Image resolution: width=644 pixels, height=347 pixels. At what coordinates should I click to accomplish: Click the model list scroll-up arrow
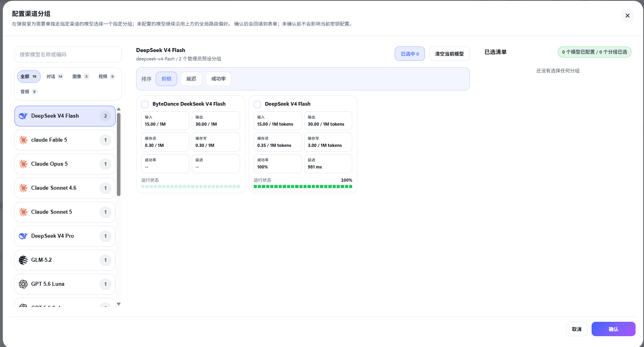click(x=118, y=109)
